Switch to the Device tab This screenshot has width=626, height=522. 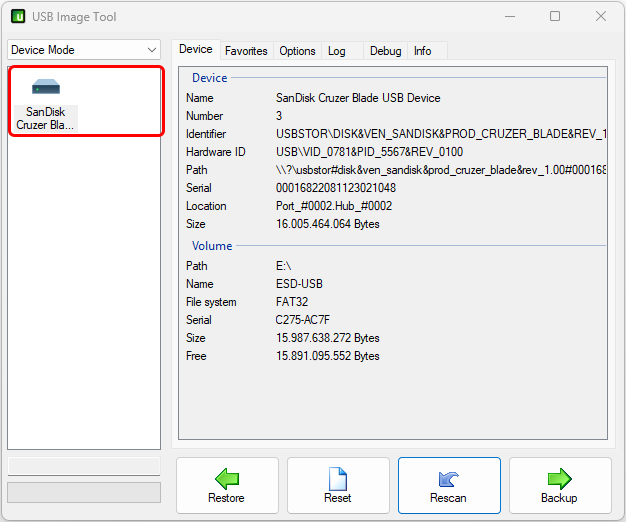[x=196, y=49]
